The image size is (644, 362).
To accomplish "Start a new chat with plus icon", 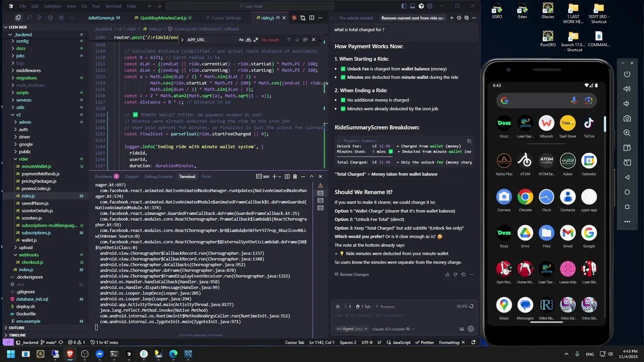I will [x=451, y=18].
